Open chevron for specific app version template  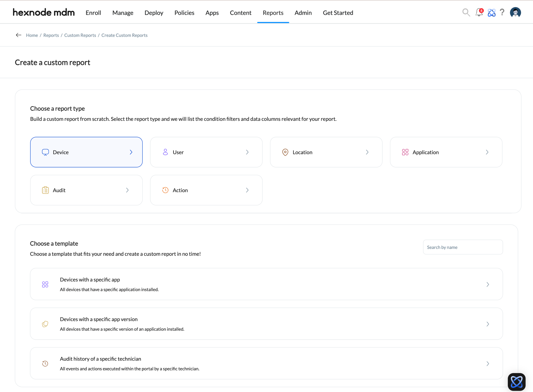(488, 324)
